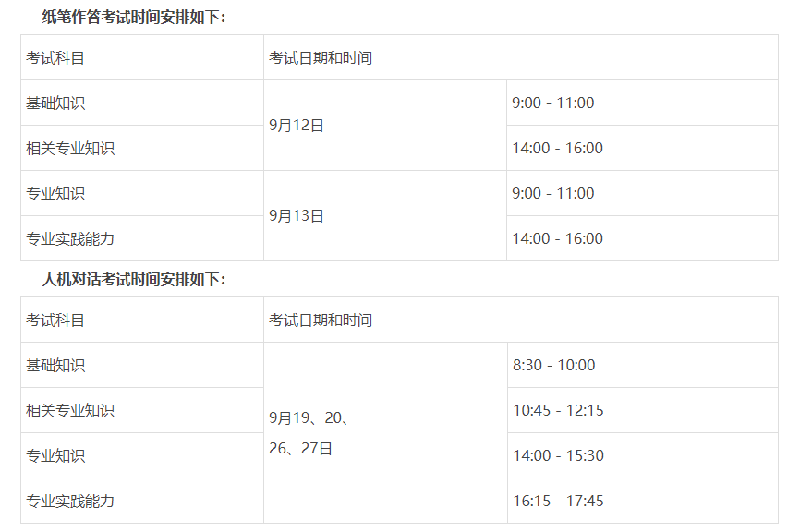Click the 16:15 - 17:45 time cell

[x=643, y=501]
